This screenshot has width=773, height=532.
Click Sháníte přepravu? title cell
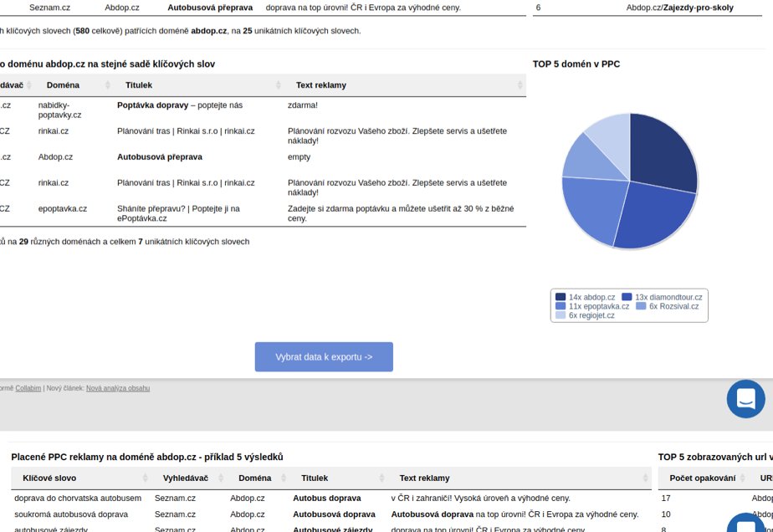pyautogui.click(x=178, y=213)
